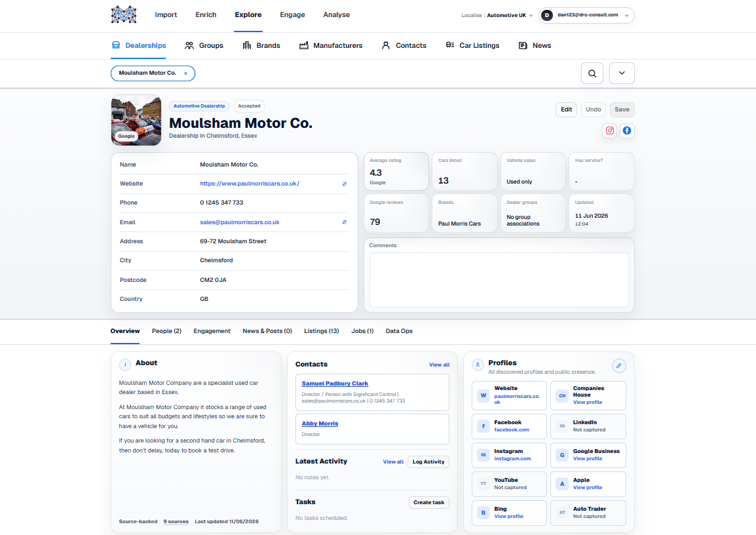The image size is (756, 535).
Task: Click the Facebook profile F icon
Action: tap(483, 426)
